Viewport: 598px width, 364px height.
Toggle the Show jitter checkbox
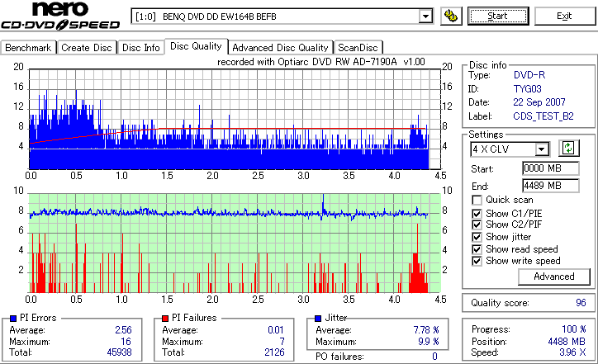(x=477, y=237)
